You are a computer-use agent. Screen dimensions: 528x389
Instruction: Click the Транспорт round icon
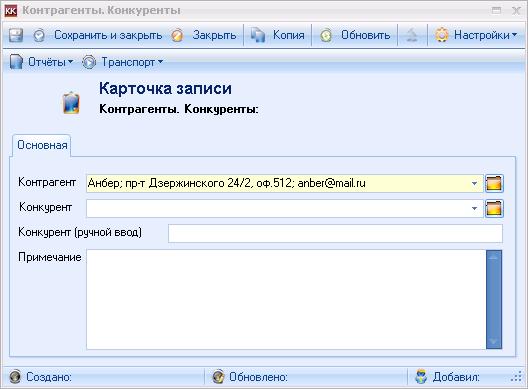coord(89,62)
